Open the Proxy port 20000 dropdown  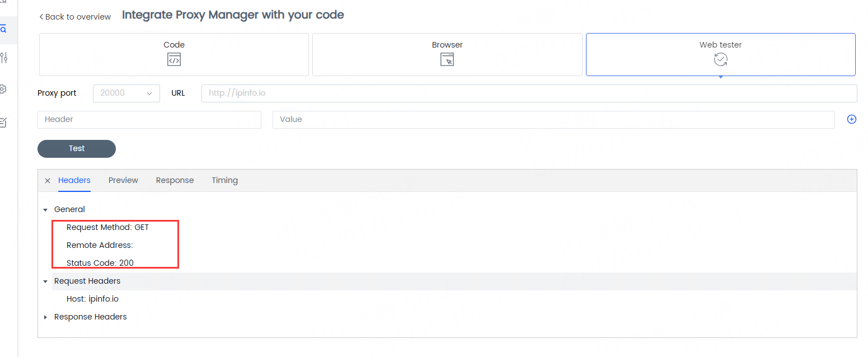tap(126, 93)
